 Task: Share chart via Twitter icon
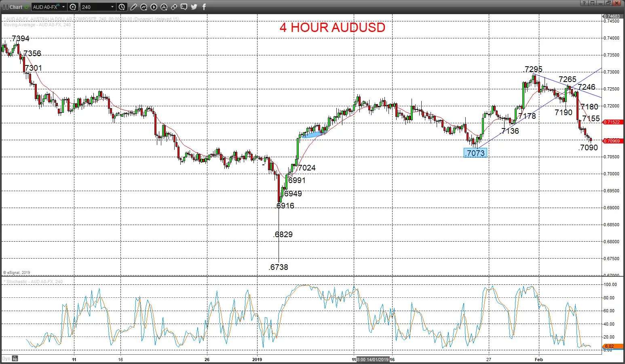click(194, 7)
